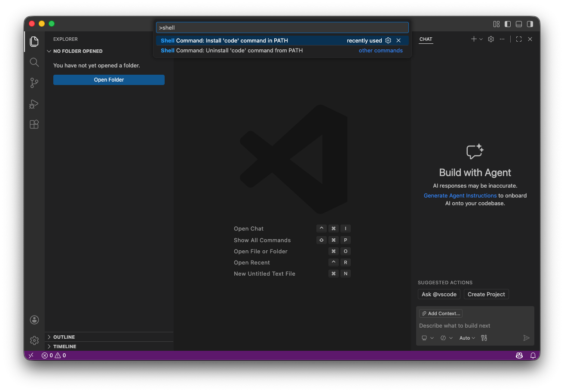The image size is (564, 392).
Task: Toggle the primary side bar
Action: 508,24
